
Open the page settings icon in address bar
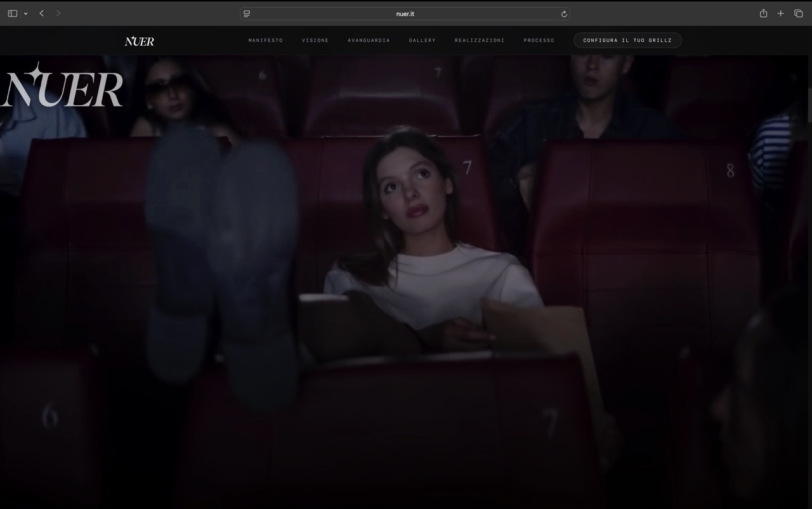[x=247, y=14]
